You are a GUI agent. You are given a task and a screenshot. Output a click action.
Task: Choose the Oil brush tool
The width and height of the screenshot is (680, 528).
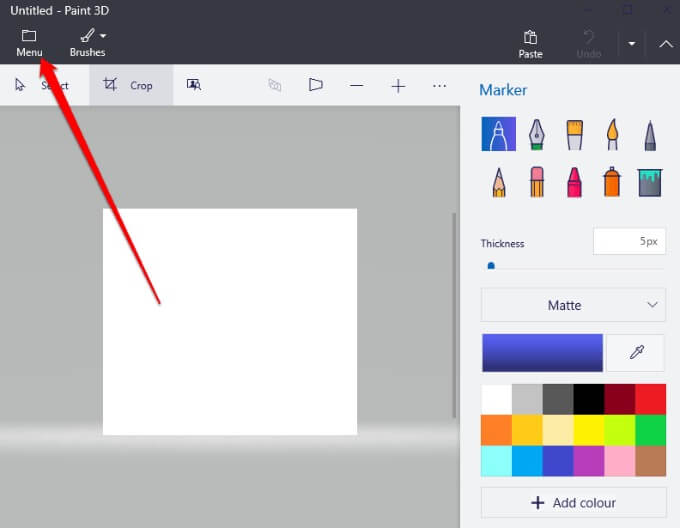click(x=574, y=134)
